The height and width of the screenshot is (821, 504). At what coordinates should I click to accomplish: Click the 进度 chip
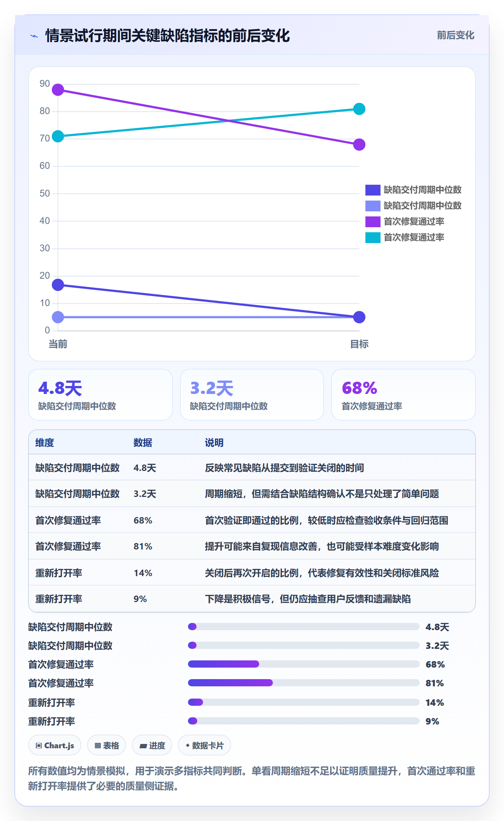click(152, 745)
